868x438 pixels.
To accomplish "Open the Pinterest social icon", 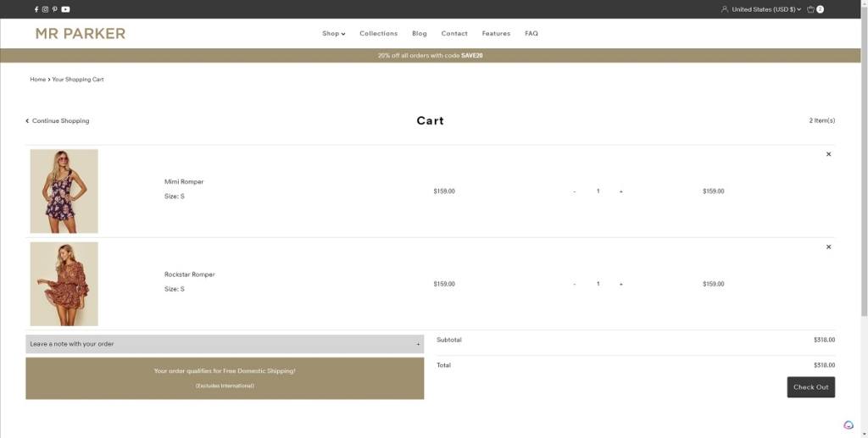I will coord(55,9).
